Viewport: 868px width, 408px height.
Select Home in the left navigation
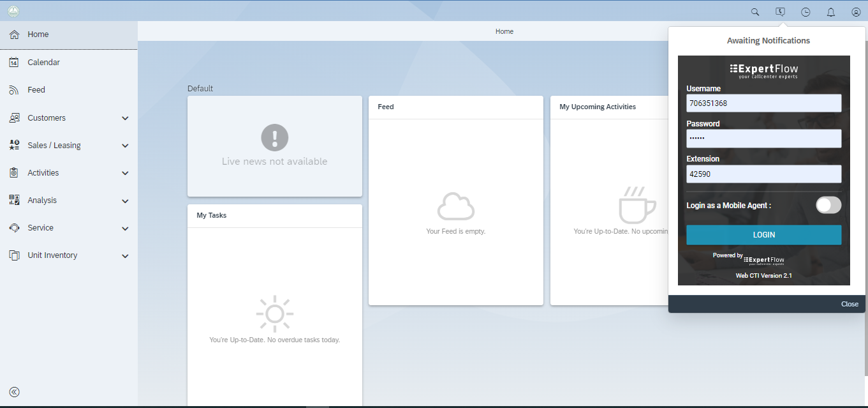(38, 34)
